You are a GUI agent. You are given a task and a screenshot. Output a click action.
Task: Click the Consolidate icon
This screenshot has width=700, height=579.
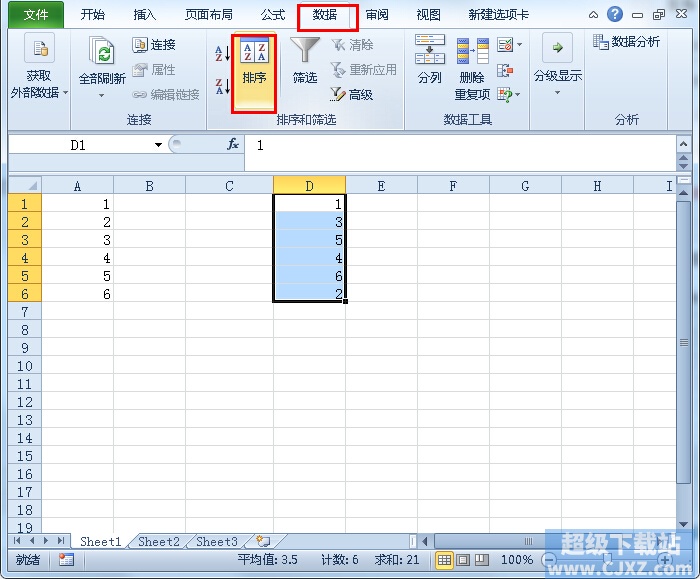pos(505,70)
